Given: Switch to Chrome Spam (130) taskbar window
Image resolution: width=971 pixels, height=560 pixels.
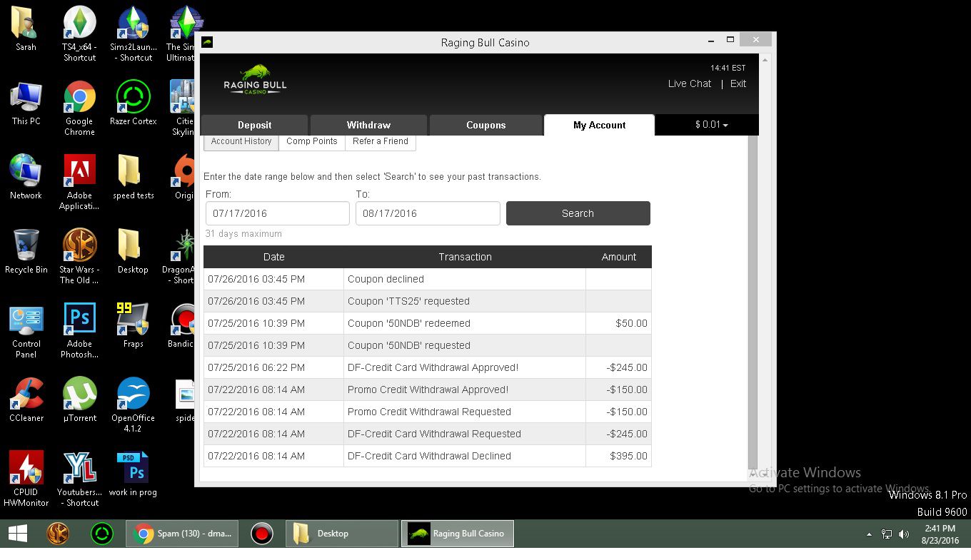Looking at the screenshot, I should [182, 534].
